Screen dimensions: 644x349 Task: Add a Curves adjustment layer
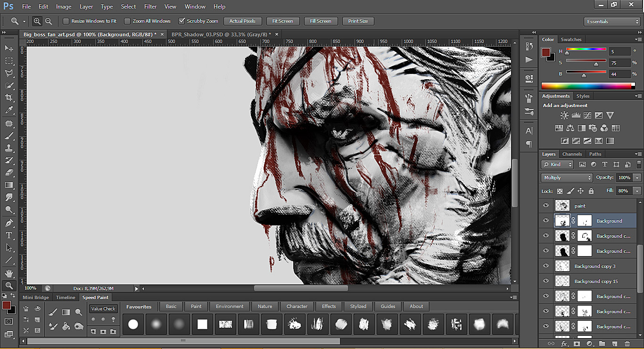pos(587,115)
